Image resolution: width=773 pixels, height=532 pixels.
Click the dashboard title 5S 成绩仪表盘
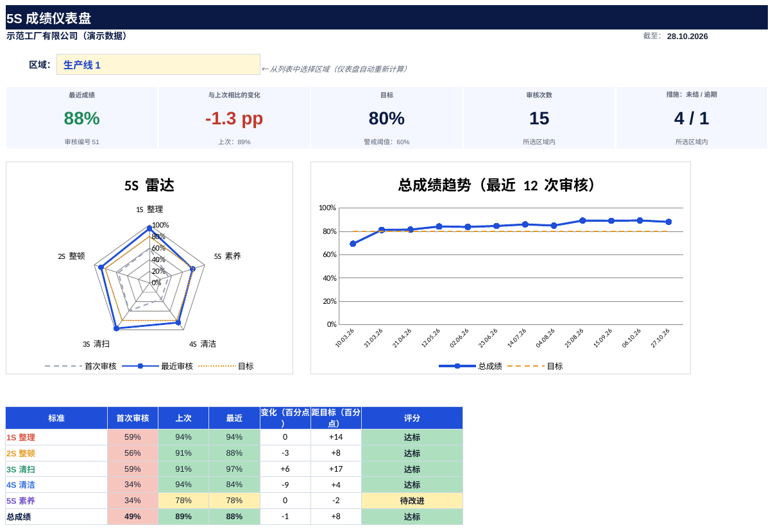click(49, 19)
